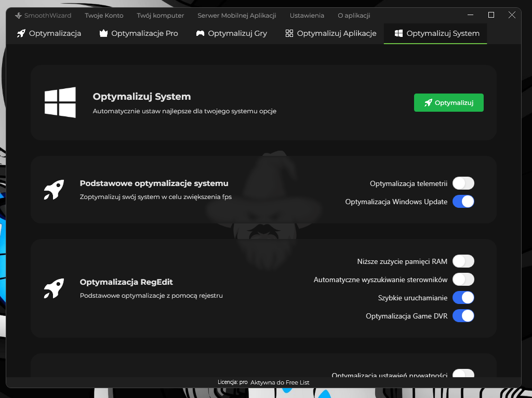Click the gamepad icon on Optymalizuj Gry tab
The image size is (532, 398).
(200, 33)
